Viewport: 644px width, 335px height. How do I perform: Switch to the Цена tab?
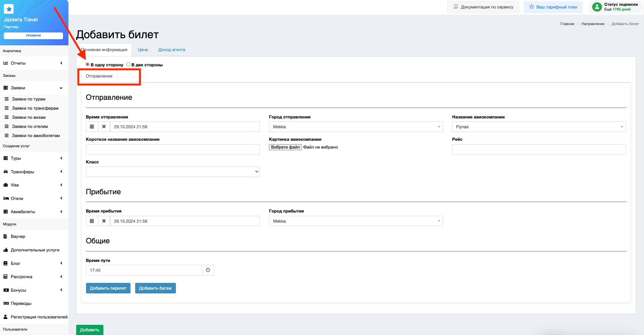(143, 50)
